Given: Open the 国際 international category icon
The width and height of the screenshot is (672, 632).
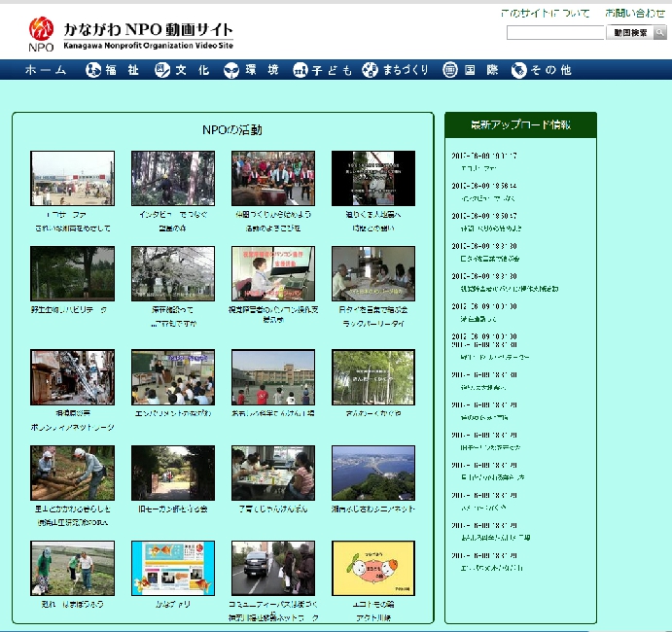Looking at the screenshot, I should click(x=450, y=70).
